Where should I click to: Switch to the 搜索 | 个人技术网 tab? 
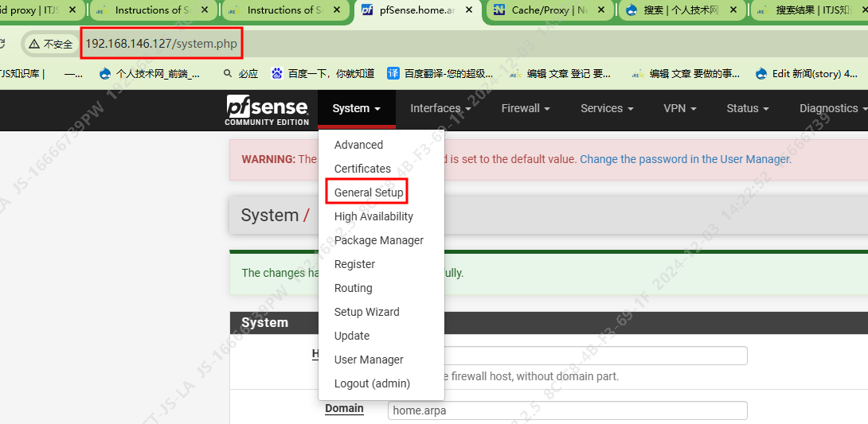680,10
